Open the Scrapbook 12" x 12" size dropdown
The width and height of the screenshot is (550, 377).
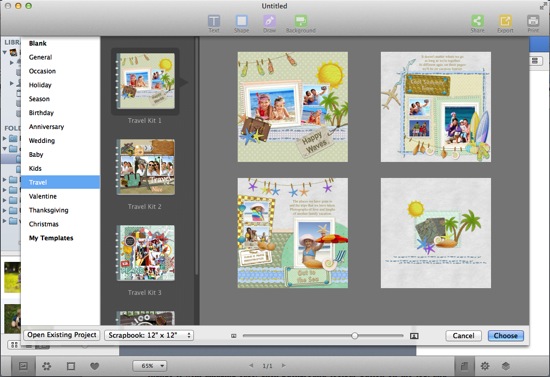149,335
